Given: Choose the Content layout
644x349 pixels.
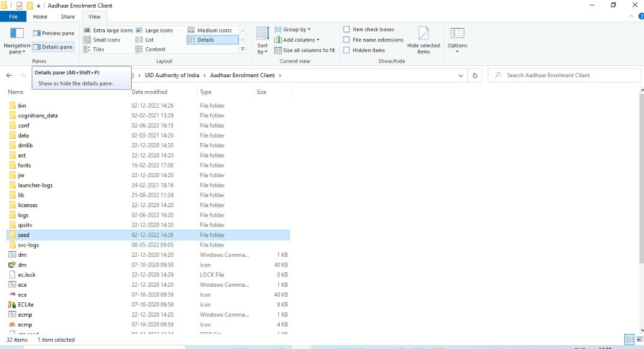Looking at the screenshot, I should click(150, 49).
